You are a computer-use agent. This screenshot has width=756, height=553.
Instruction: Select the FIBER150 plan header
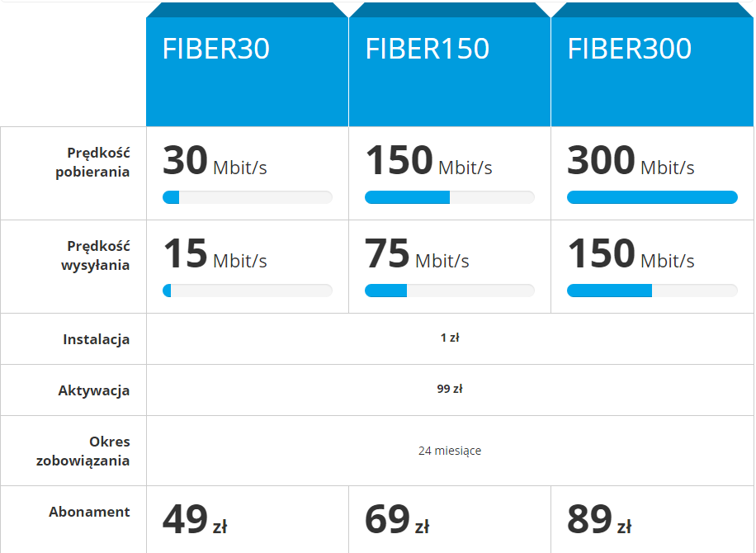point(449,64)
